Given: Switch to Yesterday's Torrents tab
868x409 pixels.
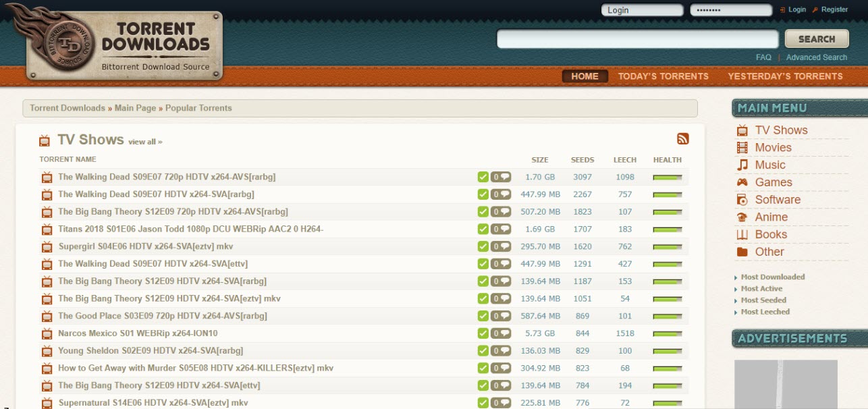Looking at the screenshot, I should pos(785,76).
